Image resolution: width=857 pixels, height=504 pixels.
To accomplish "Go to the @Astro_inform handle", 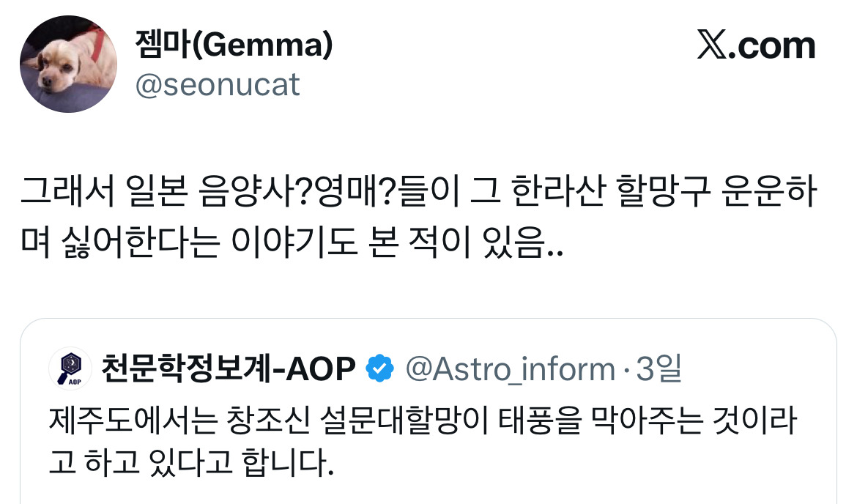I will pos(511,368).
